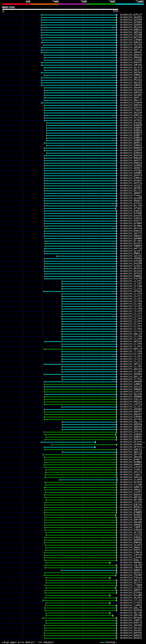
Task: Click the Large gaps legend text
Action: coord(10,642)
